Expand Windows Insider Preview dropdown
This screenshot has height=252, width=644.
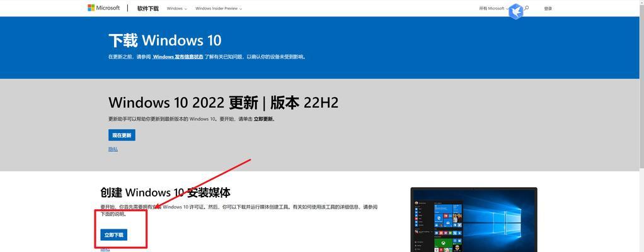point(219,8)
